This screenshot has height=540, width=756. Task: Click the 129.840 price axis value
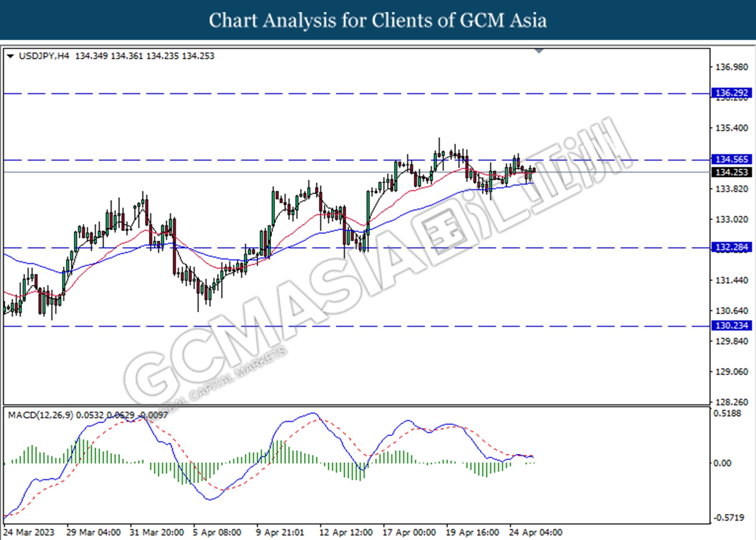tap(732, 341)
